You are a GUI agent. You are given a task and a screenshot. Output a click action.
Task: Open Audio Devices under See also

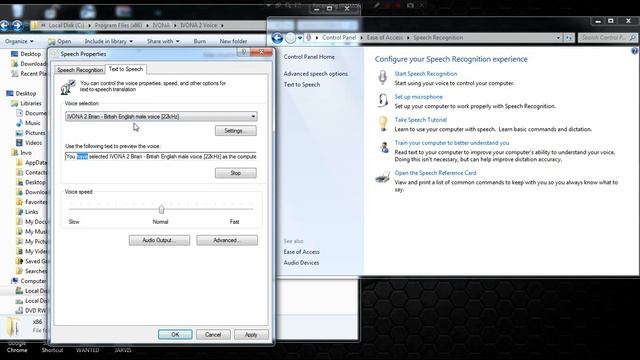(301, 262)
